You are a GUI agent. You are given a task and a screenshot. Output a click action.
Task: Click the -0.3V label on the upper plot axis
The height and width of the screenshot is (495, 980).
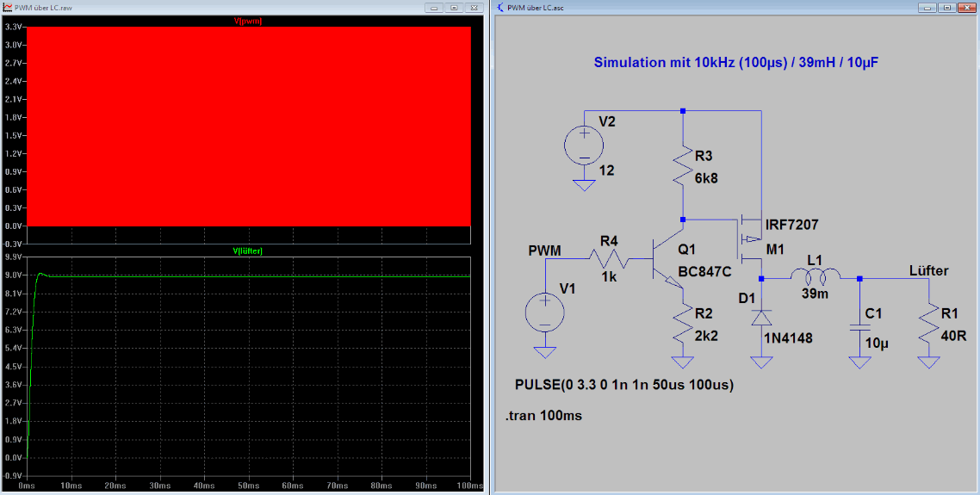[14, 244]
